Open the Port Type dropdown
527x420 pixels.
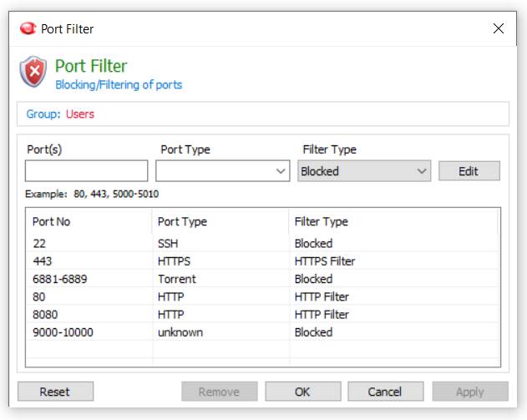click(222, 171)
